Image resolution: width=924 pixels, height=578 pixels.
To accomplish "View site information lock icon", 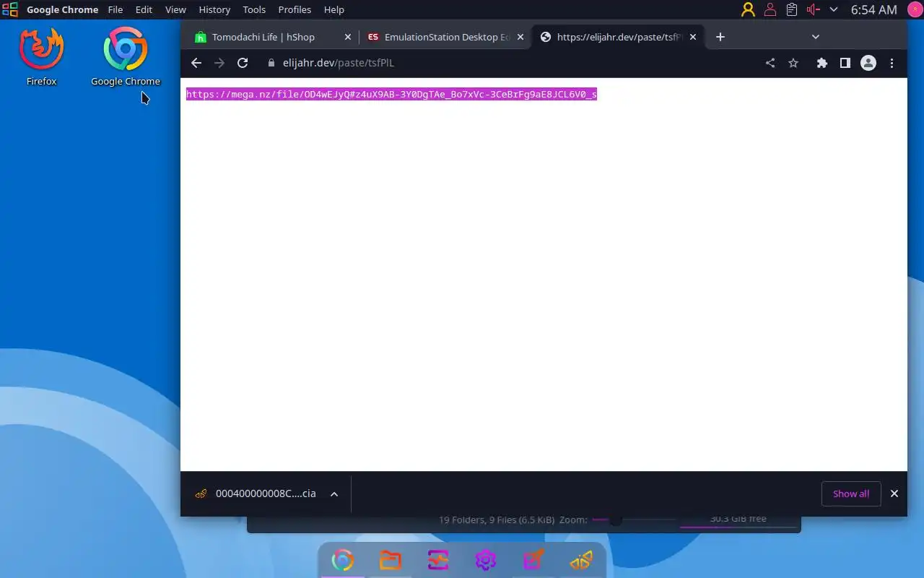I will coord(271,63).
